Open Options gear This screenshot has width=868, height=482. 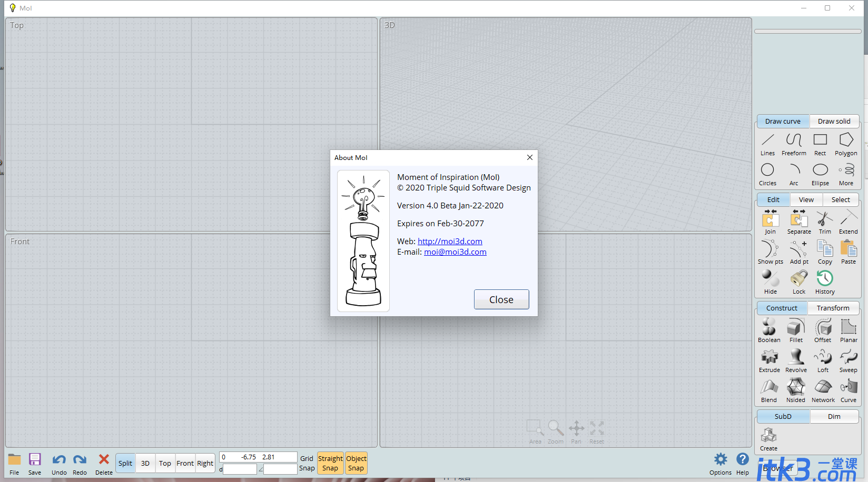pos(721,464)
